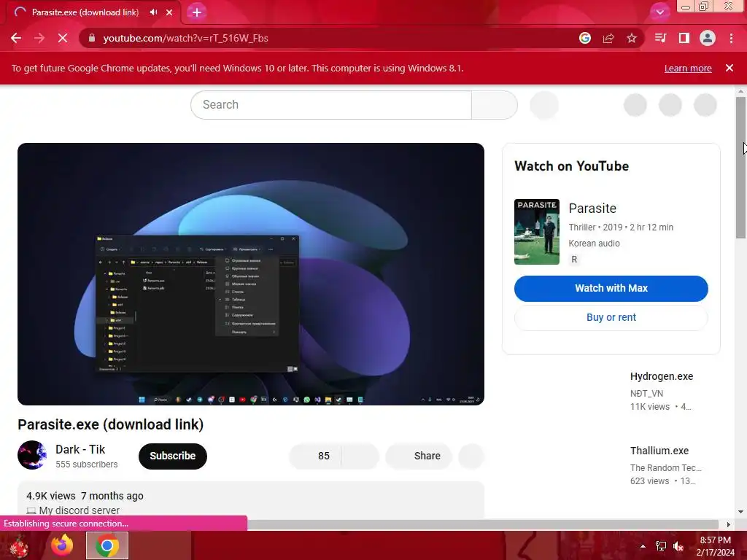Toggle Chrome side panel
This screenshot has height=560, width=747.
(684, 38)
